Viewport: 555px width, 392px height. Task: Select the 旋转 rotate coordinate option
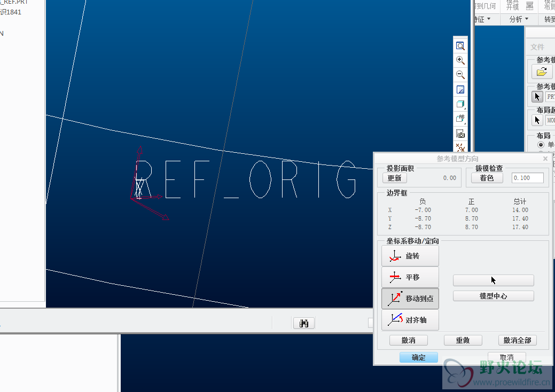point(410,256)
